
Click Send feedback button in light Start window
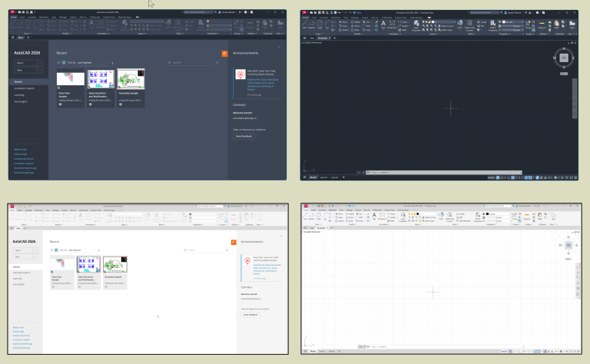pos(250,315)
